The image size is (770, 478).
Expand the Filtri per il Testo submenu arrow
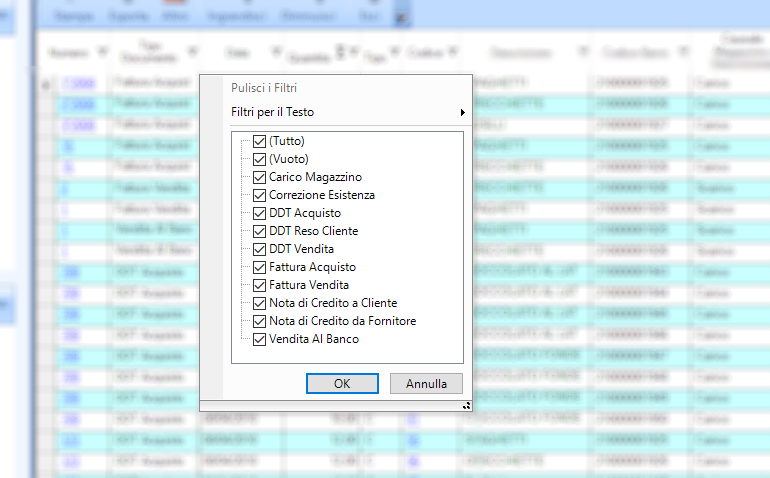point(462,112)
